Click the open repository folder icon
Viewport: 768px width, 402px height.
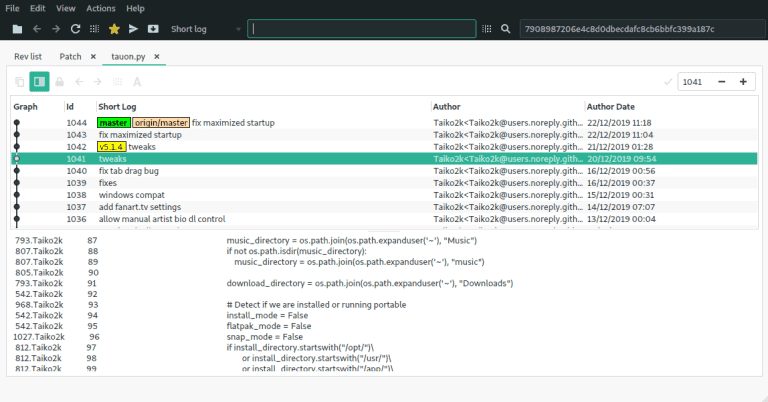[17, 30]
